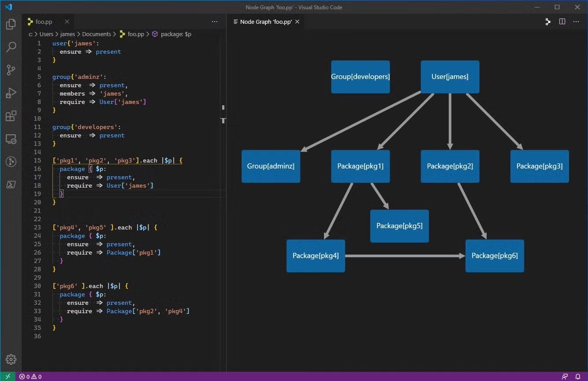Click the notifications bell in status bar
Viewport: 588px width, 381px height.
point(578,377)
